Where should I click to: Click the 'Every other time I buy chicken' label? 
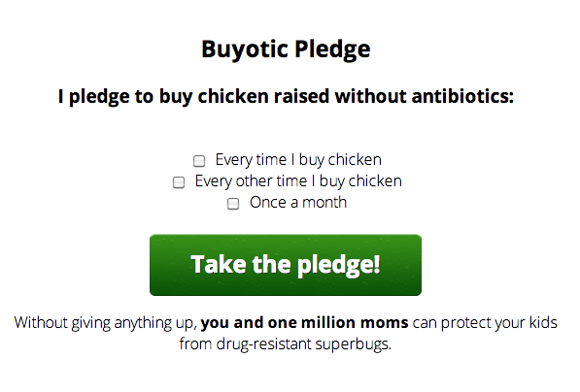[298, 181]
